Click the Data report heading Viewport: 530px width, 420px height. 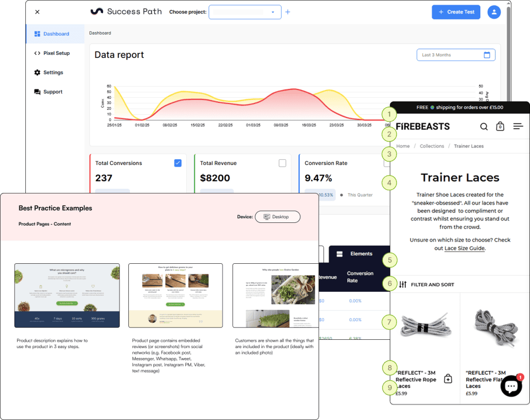coord(120,55)
